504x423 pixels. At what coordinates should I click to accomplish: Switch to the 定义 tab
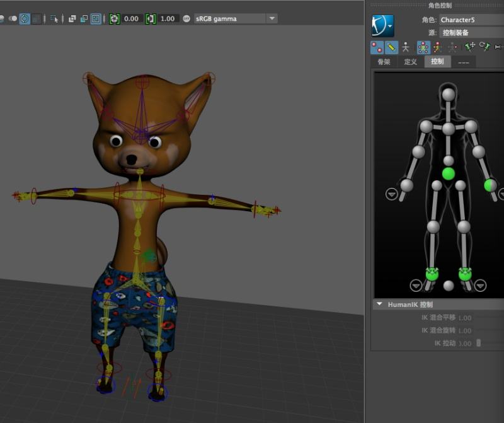tap(411, 62)
